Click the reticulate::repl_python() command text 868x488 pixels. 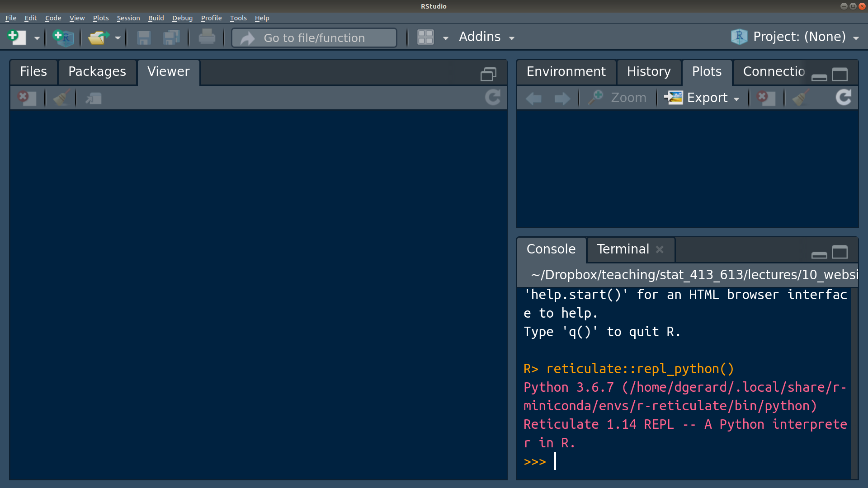tap(640, 369)
